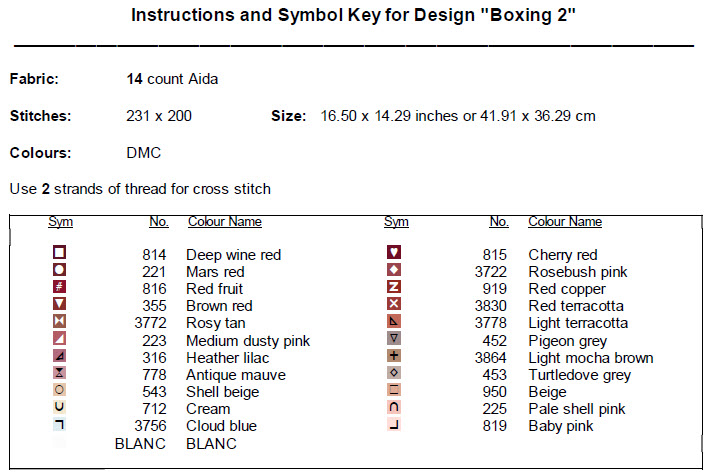Click the Pale shell pink arch symbol

tap(394, 408)
